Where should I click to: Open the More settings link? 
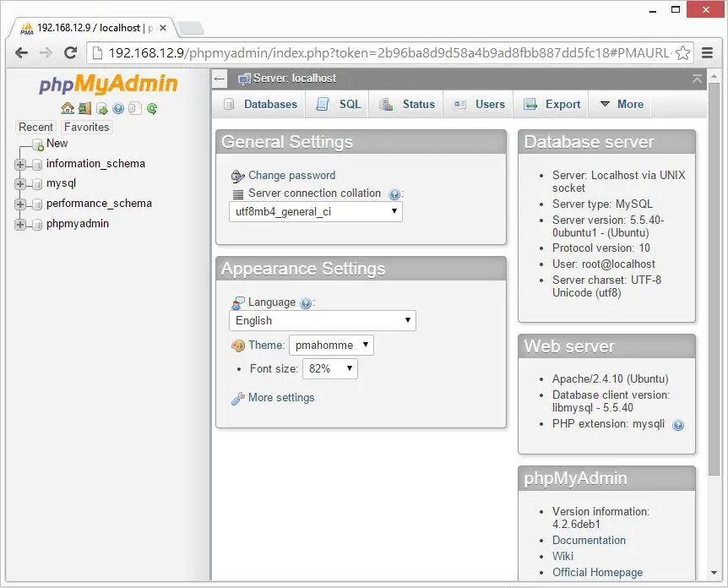tap(281, 398)
